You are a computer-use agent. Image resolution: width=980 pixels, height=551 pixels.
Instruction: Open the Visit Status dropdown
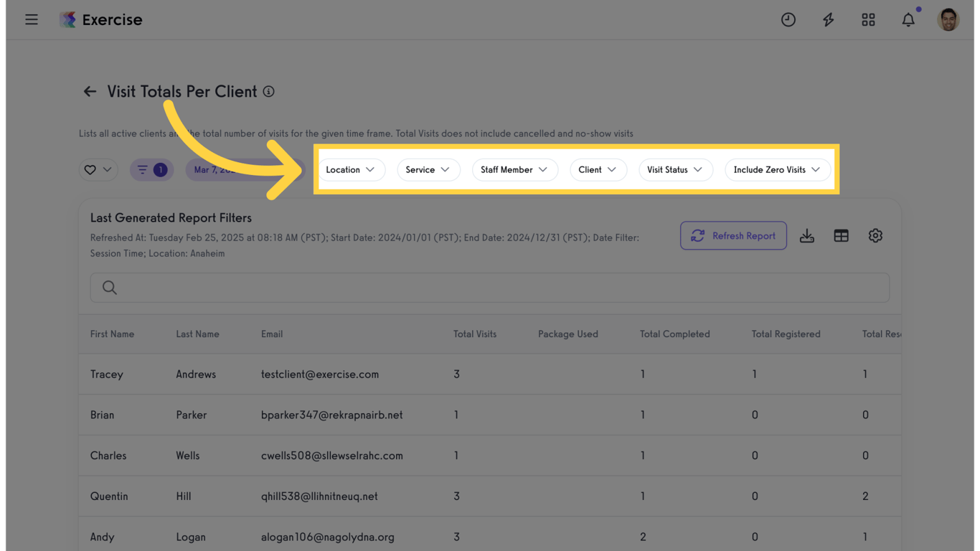pos(674,170)
